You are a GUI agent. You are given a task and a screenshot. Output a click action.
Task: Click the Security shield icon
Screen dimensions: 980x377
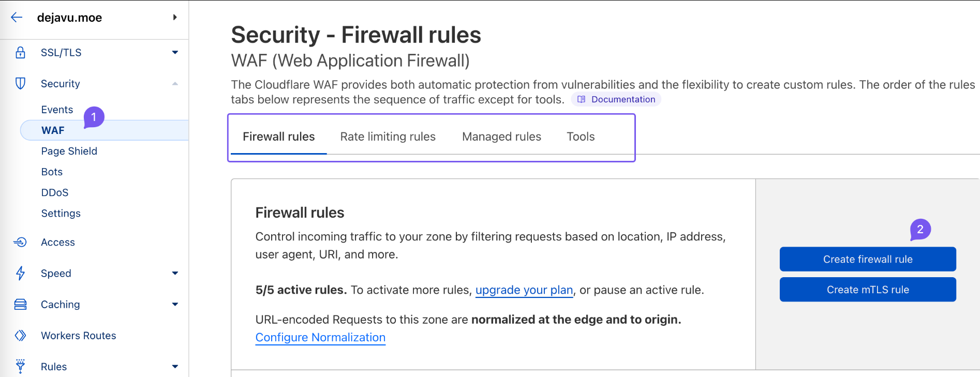(x=20, y=84)
